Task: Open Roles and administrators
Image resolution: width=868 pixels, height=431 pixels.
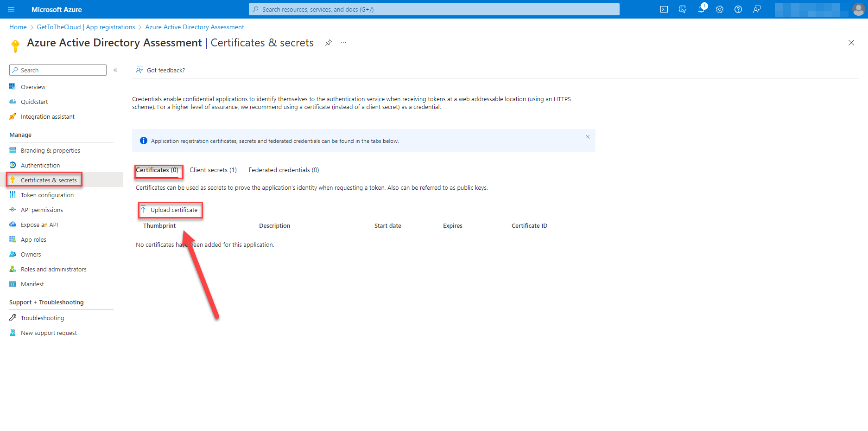Action: (x=53, y=269)
